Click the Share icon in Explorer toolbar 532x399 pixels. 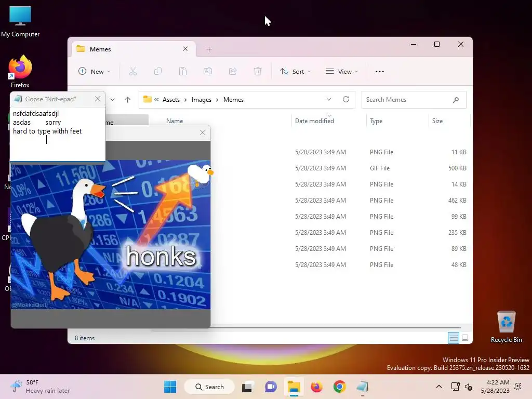pyautogui.click(x=233, y=72)
